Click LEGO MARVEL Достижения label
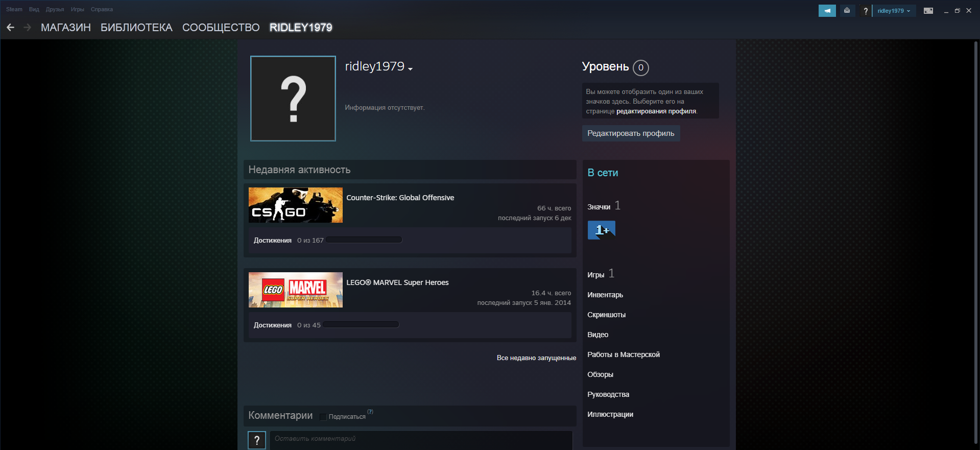This screenshot has width=980, height=450. 273,325
